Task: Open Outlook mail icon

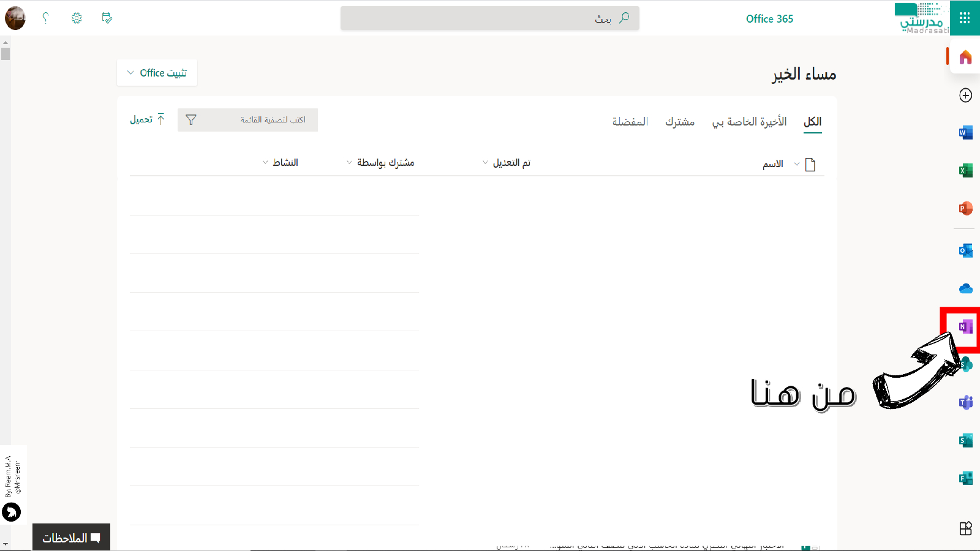Action: coord(965,250)
